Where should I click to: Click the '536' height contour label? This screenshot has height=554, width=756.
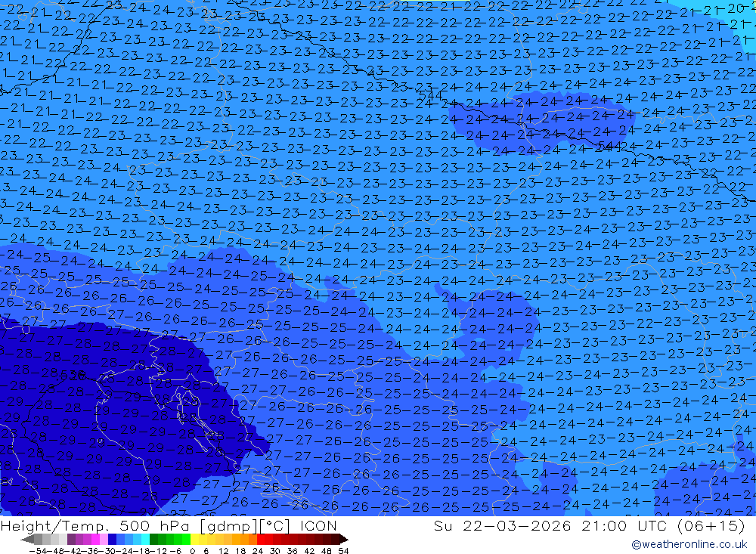pyautogui.click(x=73, y=375)
